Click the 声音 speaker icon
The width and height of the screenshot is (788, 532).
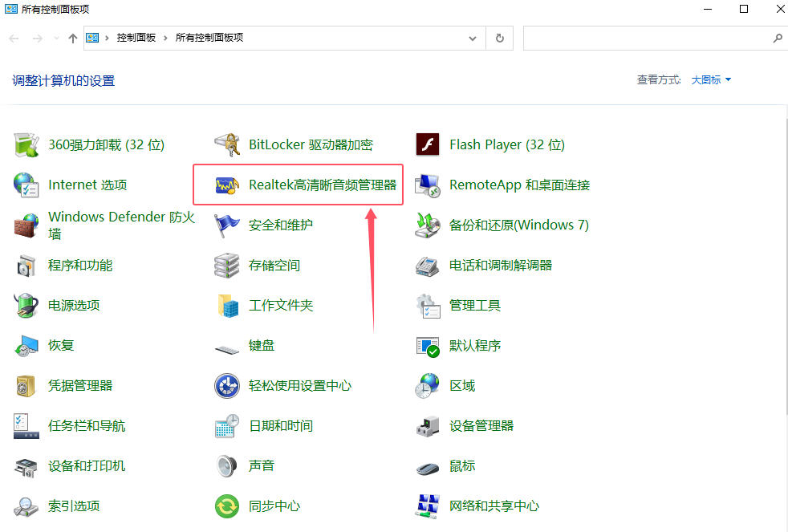pyautogui.click(x=227, y=466)
